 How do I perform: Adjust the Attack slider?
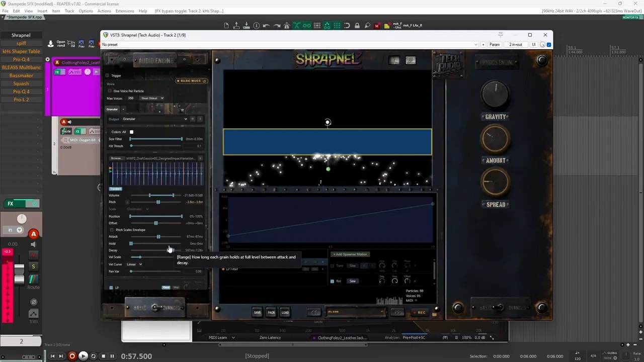point(156,237)
